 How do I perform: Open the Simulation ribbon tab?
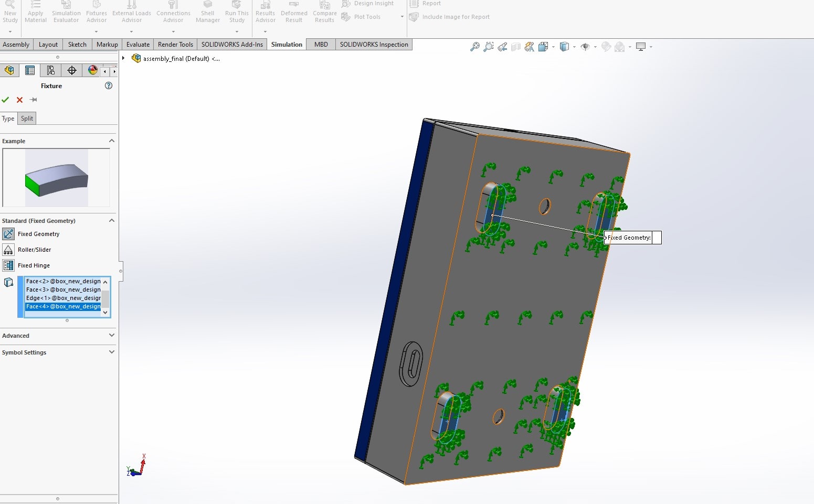coord(287,45)
